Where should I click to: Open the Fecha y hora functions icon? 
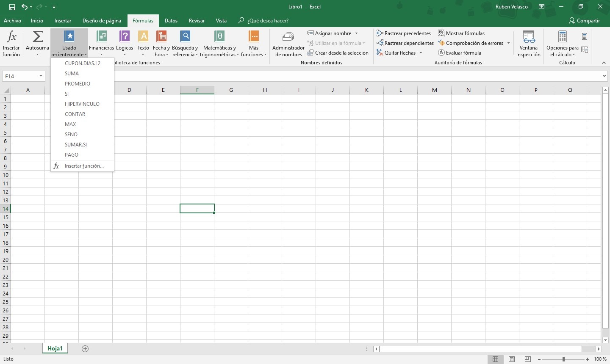[161, 37]
